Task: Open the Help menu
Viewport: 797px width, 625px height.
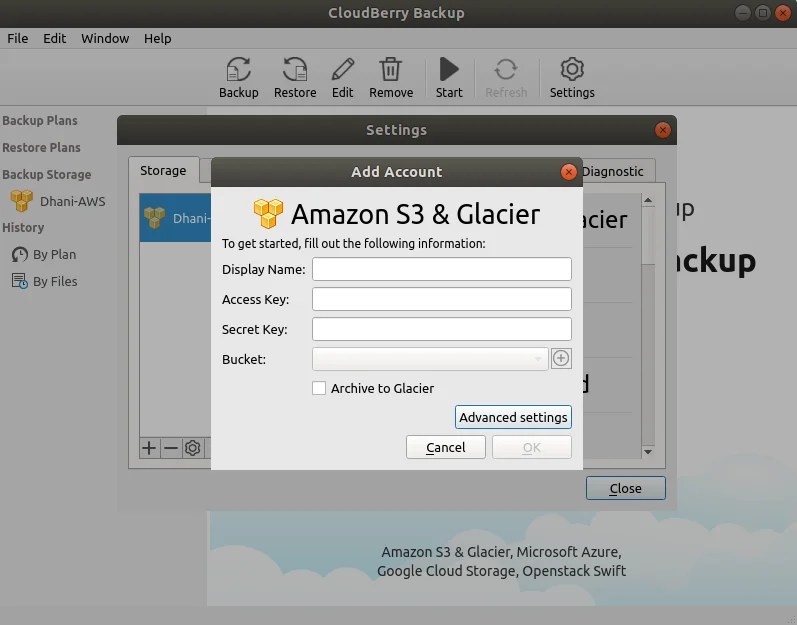Action: pyautogui.click(x=157, y=39)
